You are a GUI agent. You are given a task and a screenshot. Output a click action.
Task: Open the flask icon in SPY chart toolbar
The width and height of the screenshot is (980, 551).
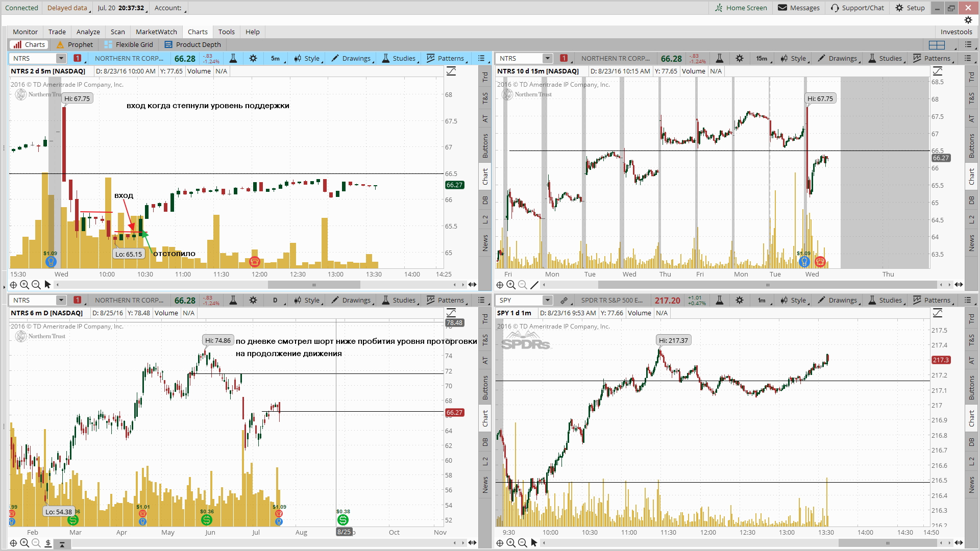(720, 300)
